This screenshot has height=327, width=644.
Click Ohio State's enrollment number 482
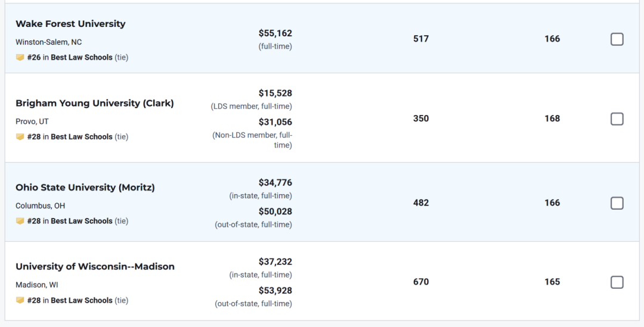(421, 203)
